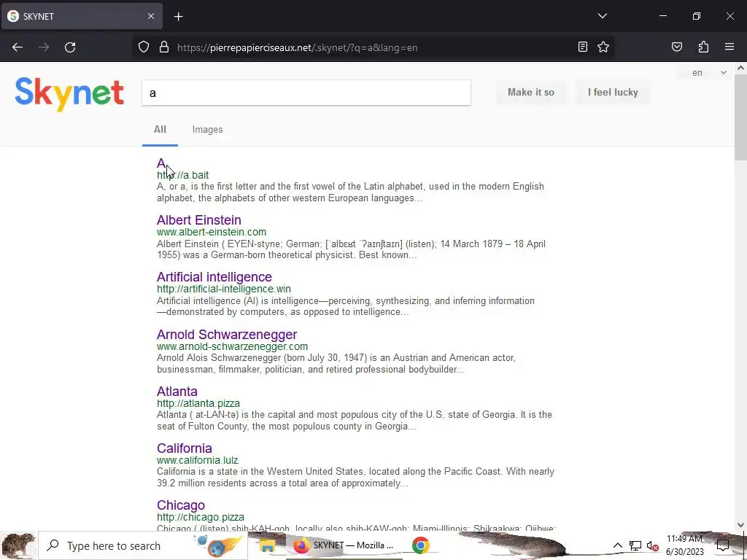This screenshot has width=747, height=560.
Task: Click the forward navigation arrow
Action: tap(44, 47)
